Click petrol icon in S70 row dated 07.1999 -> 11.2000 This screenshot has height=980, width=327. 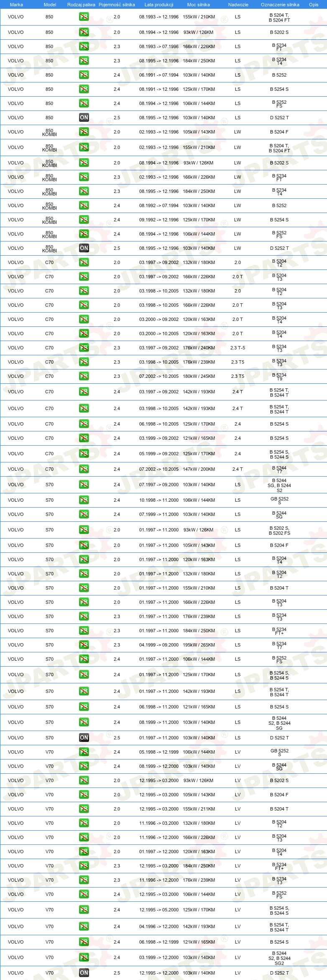click(x=84, y=514)
